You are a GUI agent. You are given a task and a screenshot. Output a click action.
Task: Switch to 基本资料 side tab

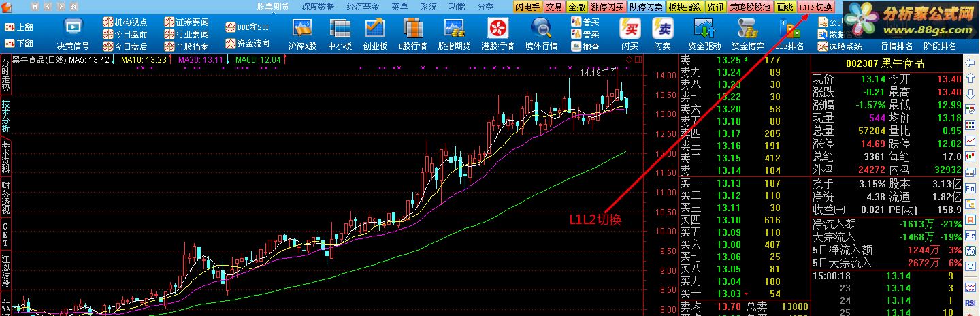tap(5, 156)
